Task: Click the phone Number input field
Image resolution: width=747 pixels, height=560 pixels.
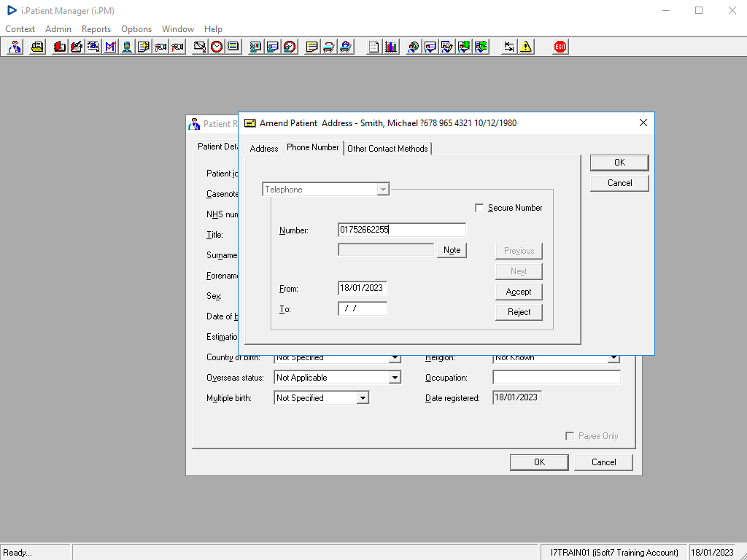Action: (402, 230)
